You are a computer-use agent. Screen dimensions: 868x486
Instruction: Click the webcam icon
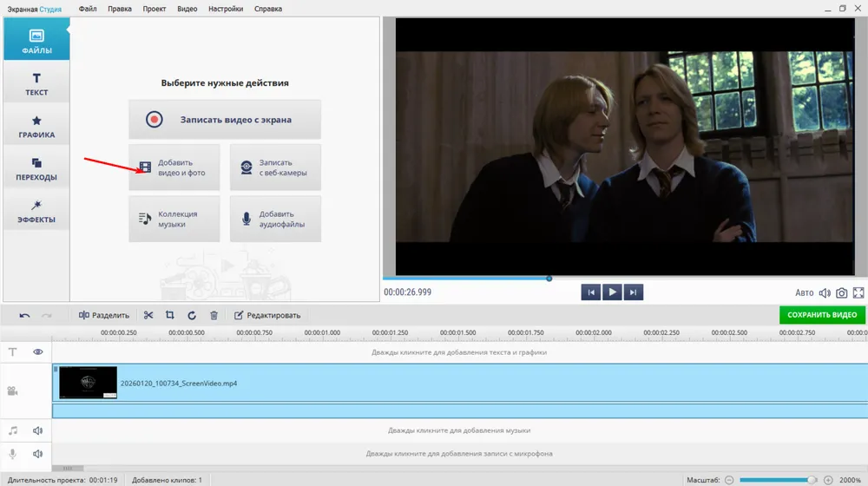[x=247, y=167]
